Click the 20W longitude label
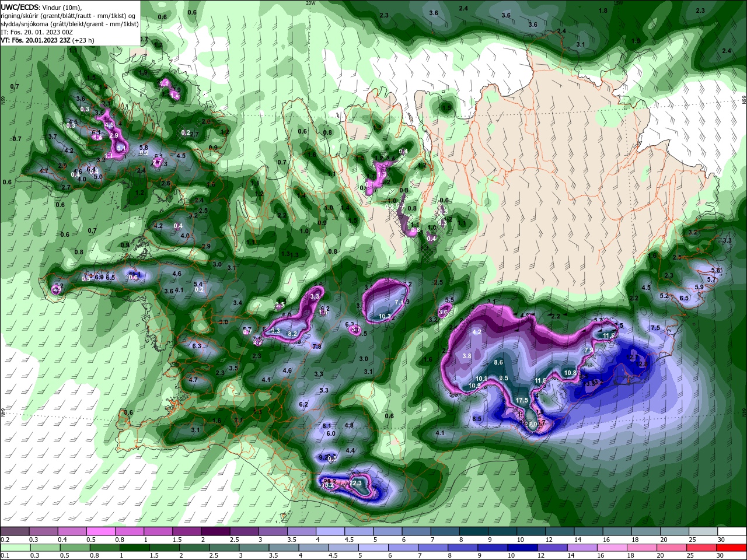The image size is (747, 560). click(x=310, y=3)
